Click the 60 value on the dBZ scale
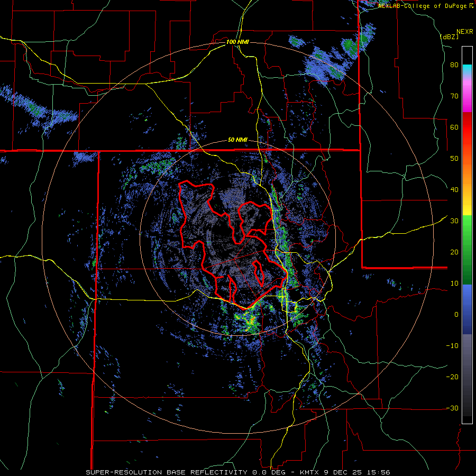Viewport: 476px width, 476px height. (x=454, y=127)
